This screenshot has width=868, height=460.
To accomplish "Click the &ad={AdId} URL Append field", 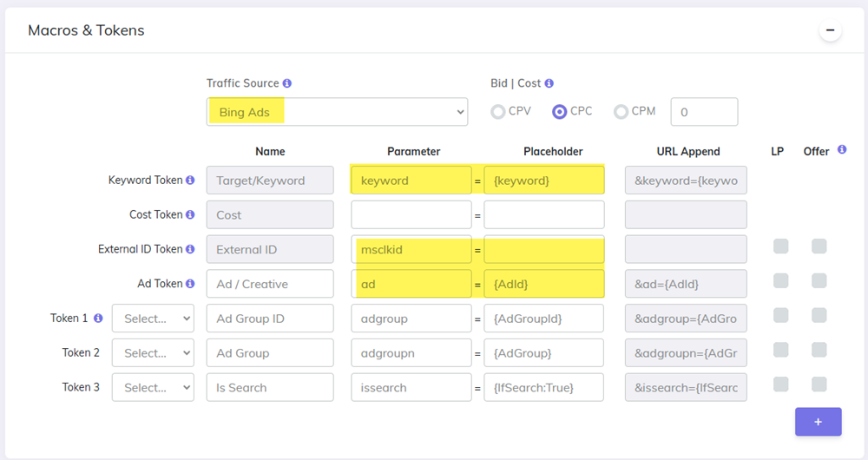I will pyautogui.click(x=686, y=284).
